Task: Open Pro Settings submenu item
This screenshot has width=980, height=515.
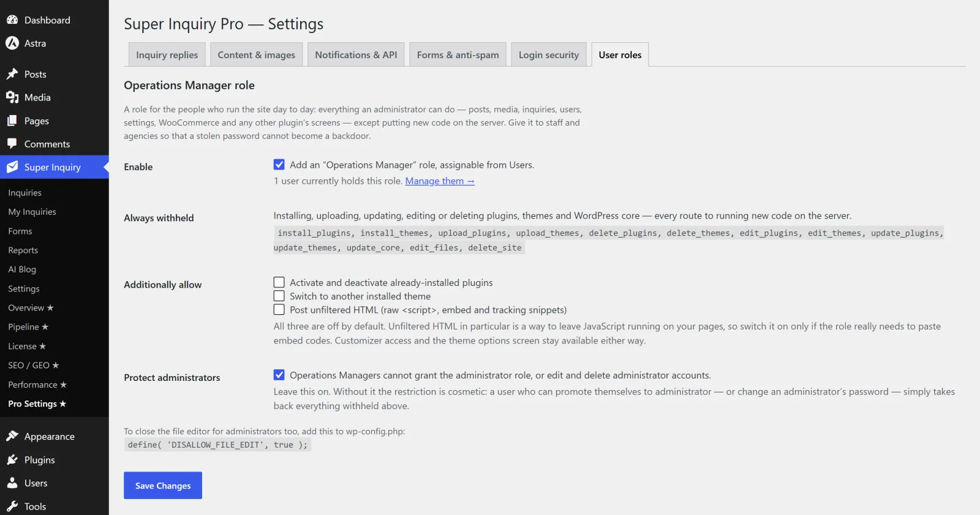Action: coord(37,404)
